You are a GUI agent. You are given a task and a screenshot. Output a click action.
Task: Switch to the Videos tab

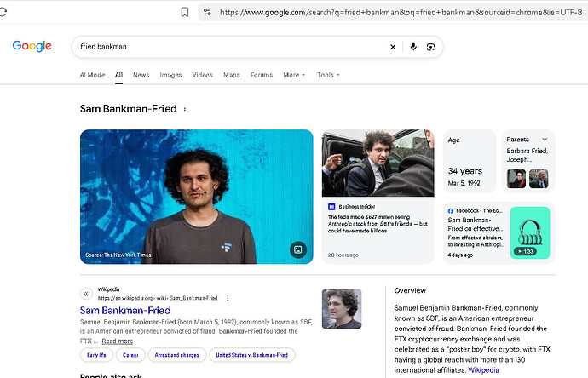coord(203,75)
